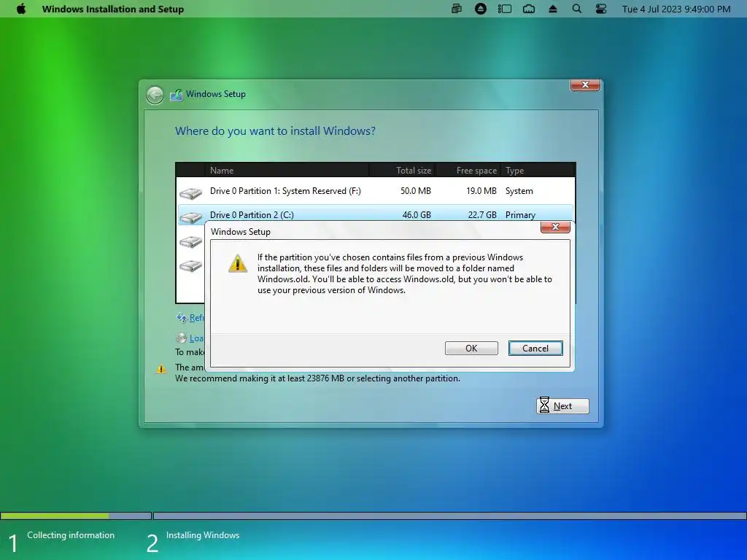Click drive icon for Partition 2 (C:)
Image resolution: width=747 pixels, height=560 pixels.
190,217
